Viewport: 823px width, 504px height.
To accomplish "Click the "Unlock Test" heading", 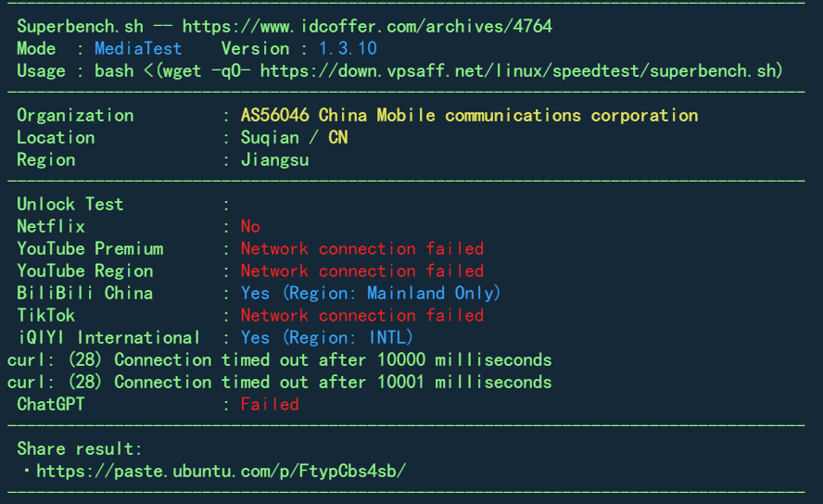I will click(70, 204).
